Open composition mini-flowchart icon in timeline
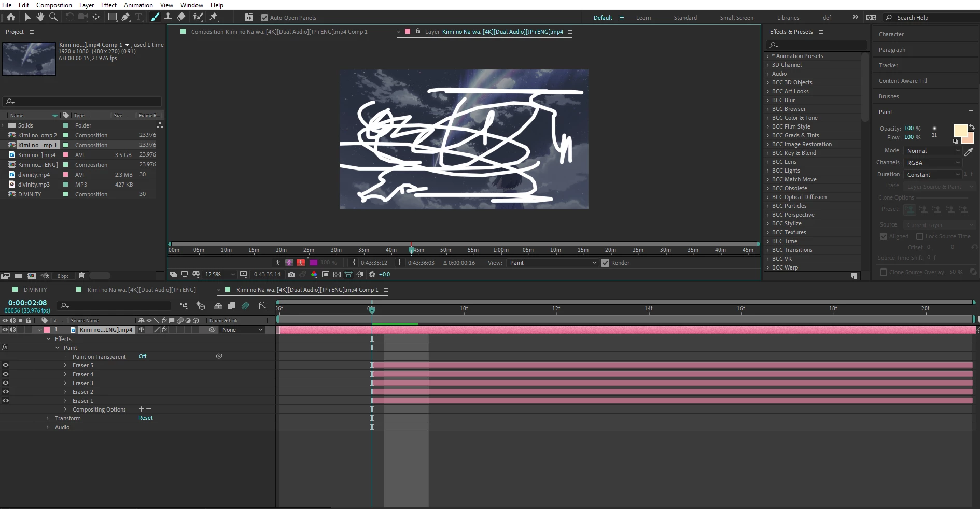This screenshot has height=509, width=980. tap(183, 306)
